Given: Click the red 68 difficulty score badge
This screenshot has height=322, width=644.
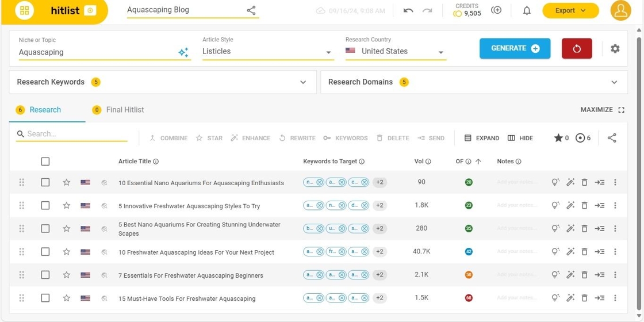Looking at the screenshot, I should click(469, 298).
